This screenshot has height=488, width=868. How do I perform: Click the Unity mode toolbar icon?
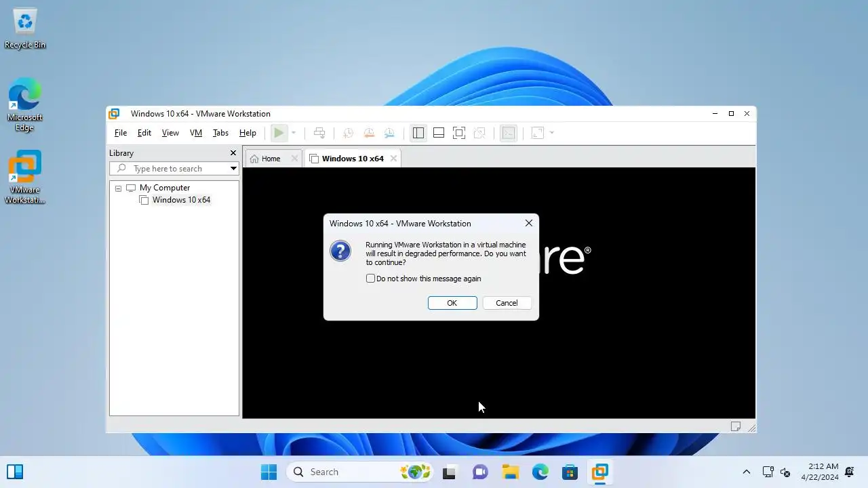point(479,133)
